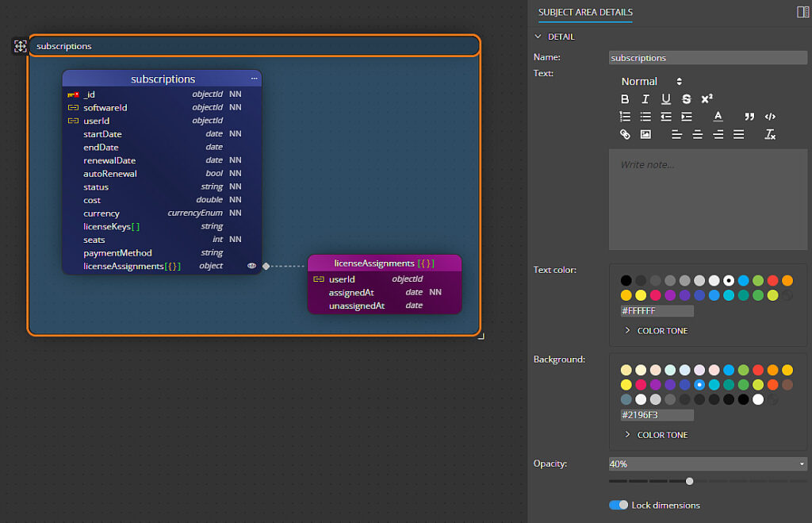Center align the note text

click(698, 135)
